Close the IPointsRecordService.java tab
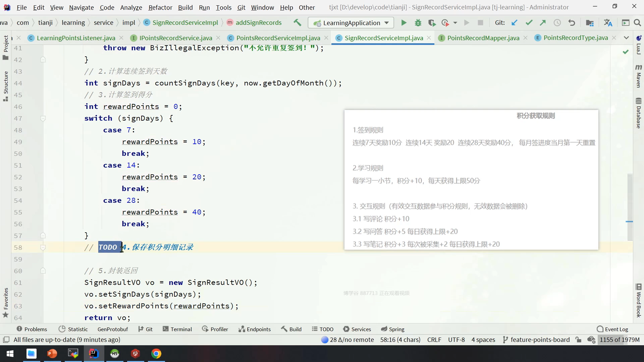Image resolution: width=644 pixels, height=362 pixels. (218, 38)
